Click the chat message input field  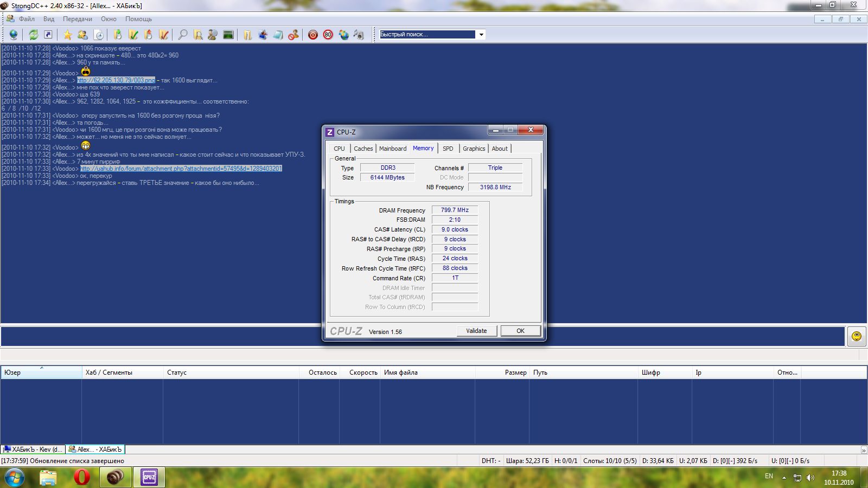[423, 336]
